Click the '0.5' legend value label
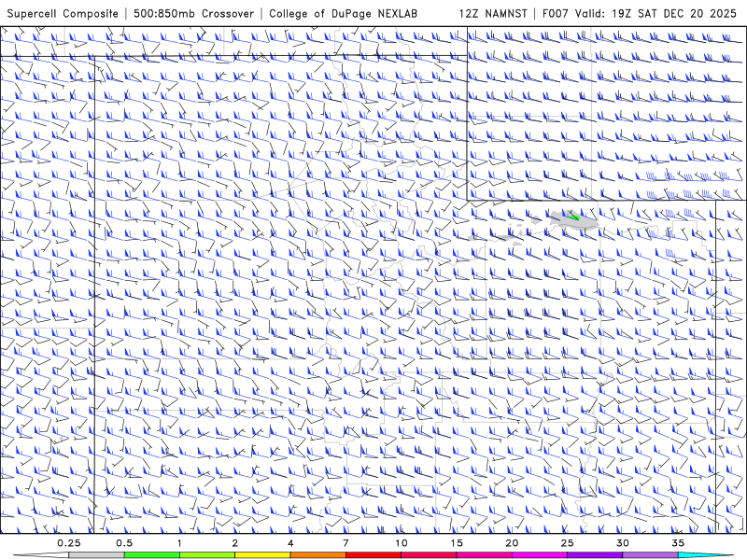Screen dimensions: 747x560 click(x=124, y=543)
